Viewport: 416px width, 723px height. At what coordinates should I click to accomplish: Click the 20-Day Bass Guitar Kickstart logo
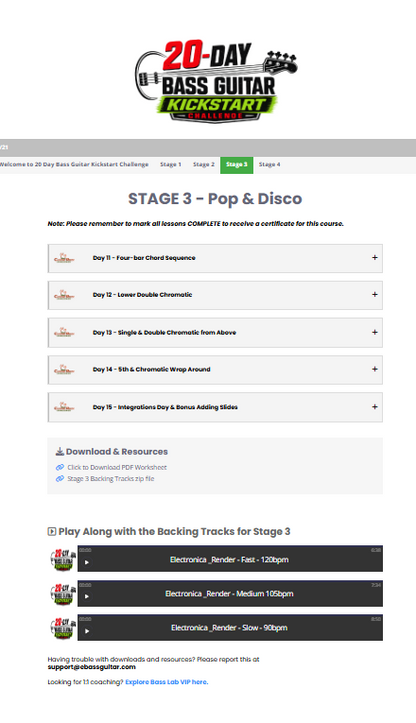coord(216,81)
